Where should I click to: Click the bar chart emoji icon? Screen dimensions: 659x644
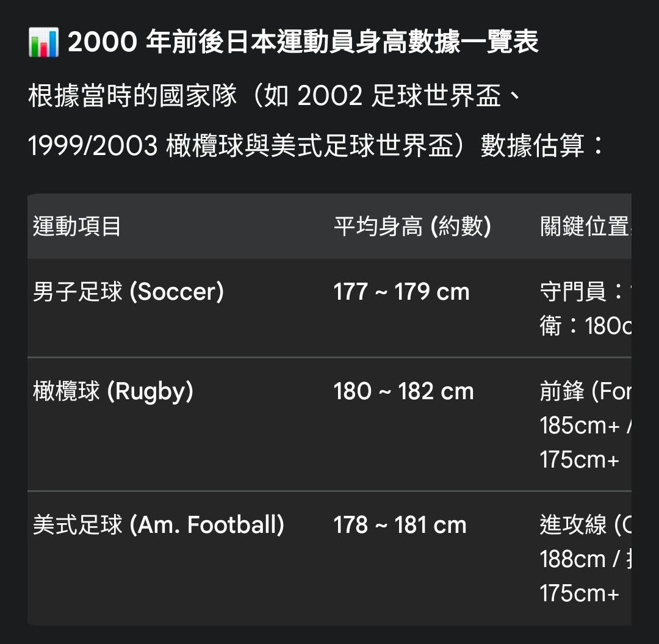point(43,43)
